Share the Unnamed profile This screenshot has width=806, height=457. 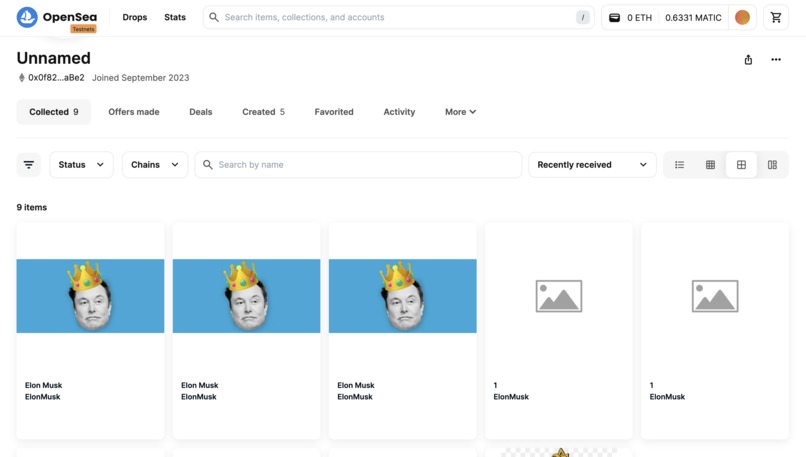click(748, 60)
